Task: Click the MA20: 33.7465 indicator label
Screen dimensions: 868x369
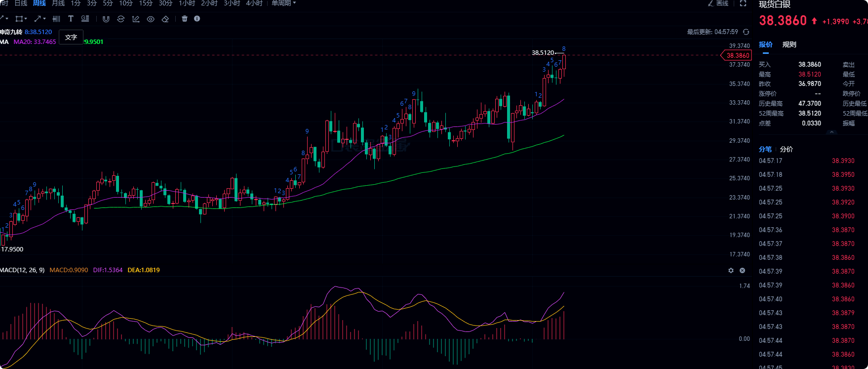Action: click(35, 42)
